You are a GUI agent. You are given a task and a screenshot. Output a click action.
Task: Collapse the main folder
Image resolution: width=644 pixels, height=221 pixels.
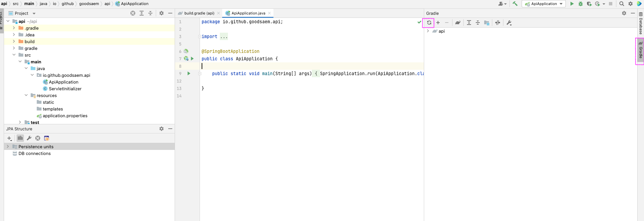coord(20,62)
